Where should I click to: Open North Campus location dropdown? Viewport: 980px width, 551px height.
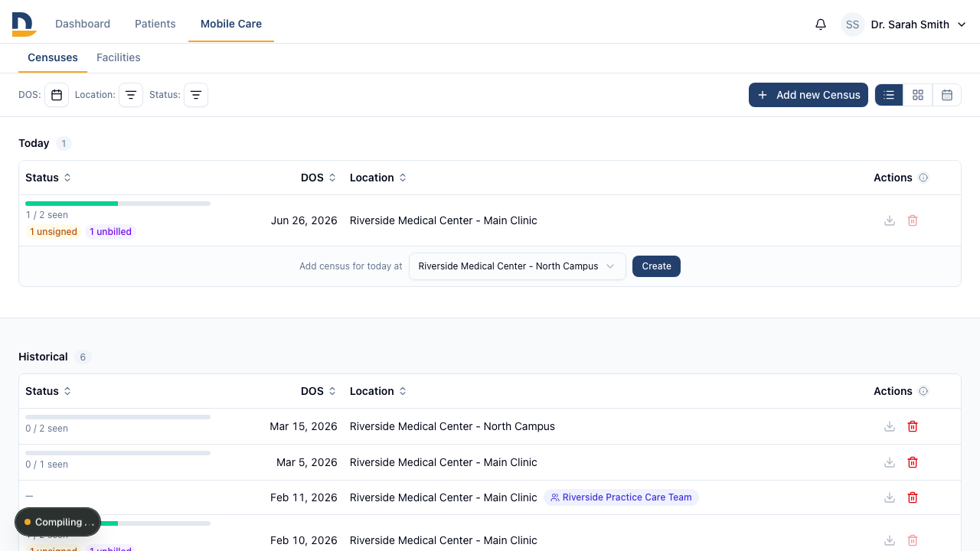point(518,266)
